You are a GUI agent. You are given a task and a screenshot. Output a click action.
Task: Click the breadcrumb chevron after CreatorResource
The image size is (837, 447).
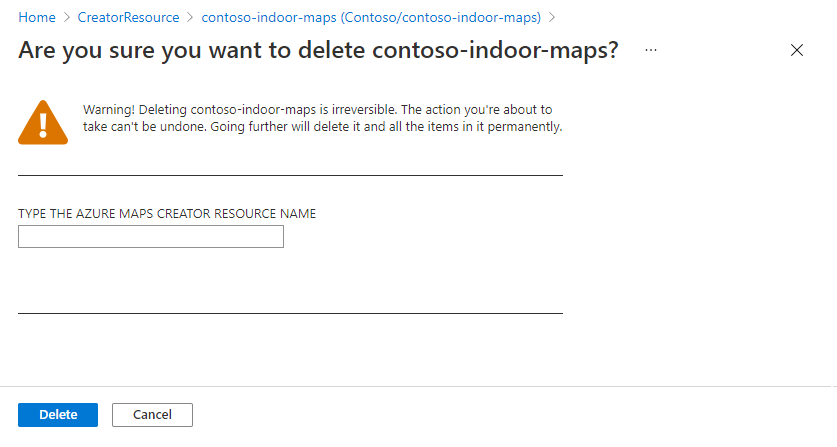[x=191, y=18]
